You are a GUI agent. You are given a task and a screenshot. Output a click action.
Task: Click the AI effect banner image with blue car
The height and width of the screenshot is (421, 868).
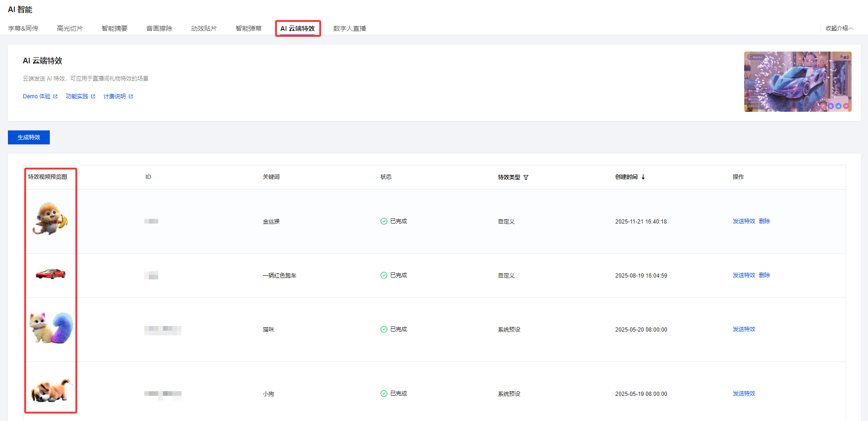coord(798,81)
